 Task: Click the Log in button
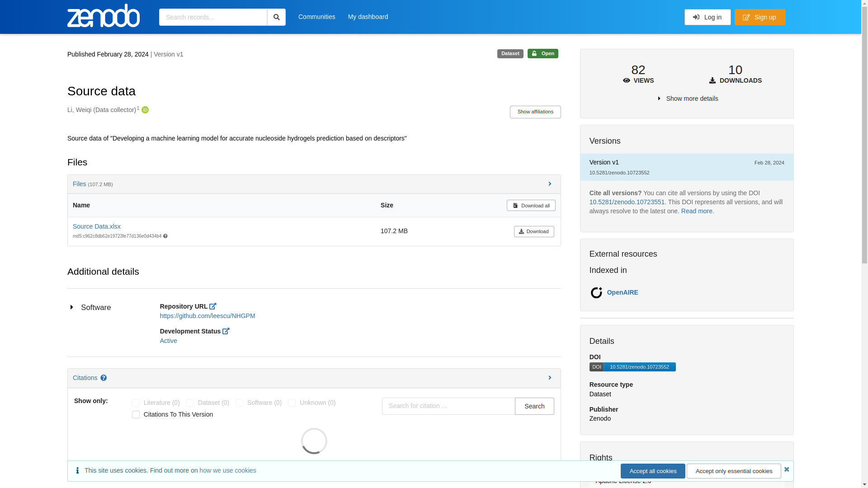(x=708, y=17)
